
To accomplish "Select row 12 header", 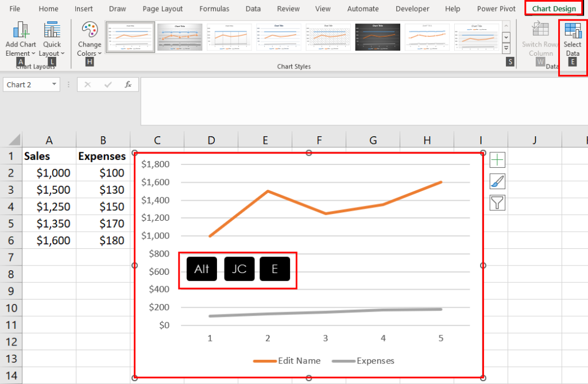I will [x=11, y=341].
